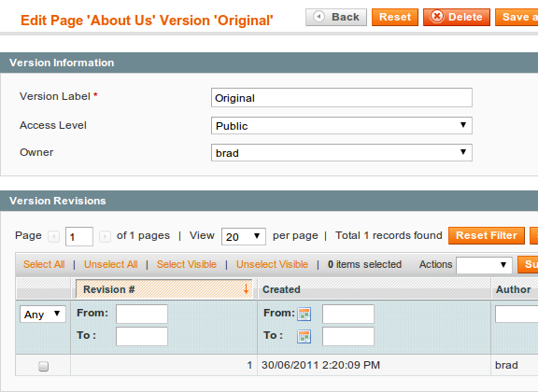Click the Unselect Visible link
This screenshot has height=392, width=538.
(x=272, y=264)
